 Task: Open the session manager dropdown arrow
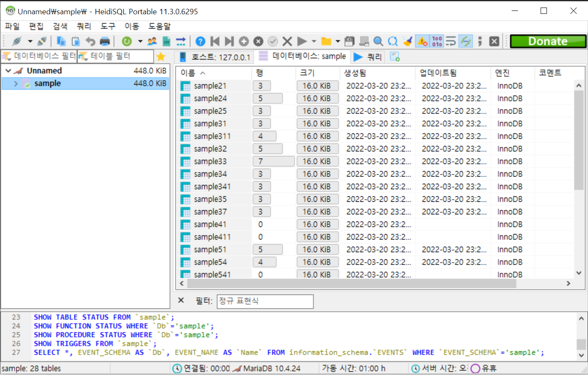pyautogui.click(x=30, y=41)
